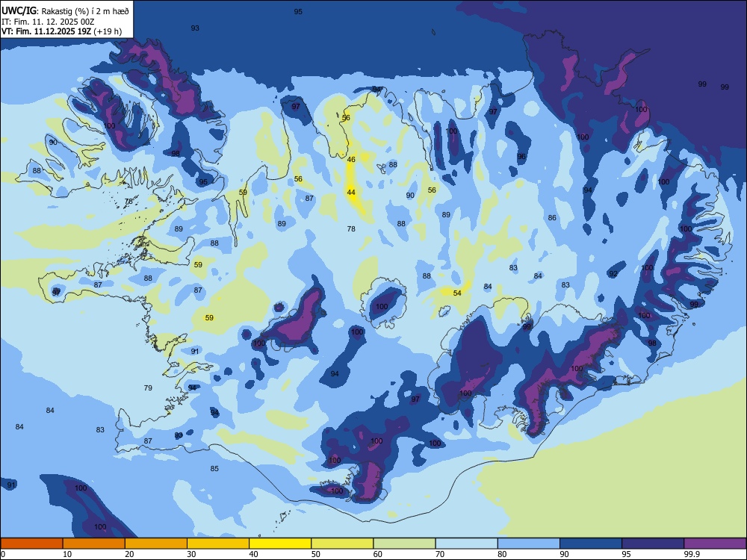The image size is (747, 560).
Task: Click the dark indigo 95–99.9 legend swatch
Action: coord(653,544)
